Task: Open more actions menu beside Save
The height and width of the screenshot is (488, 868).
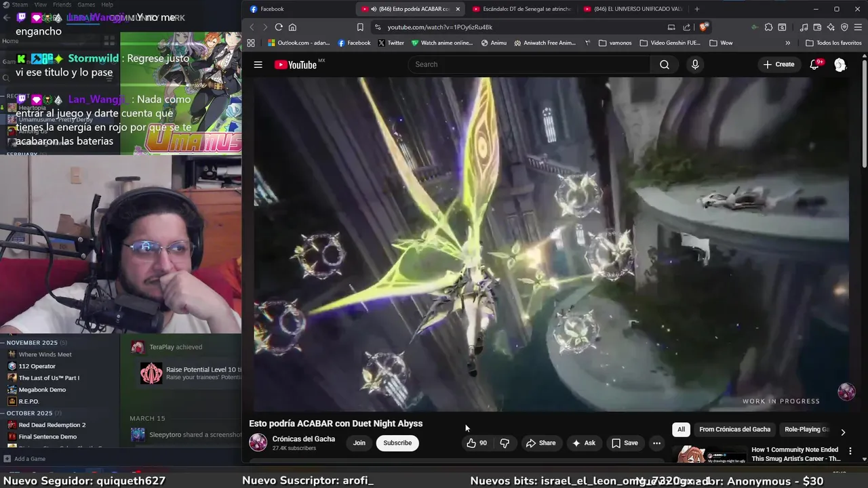Action: click(x=656, y=443)
